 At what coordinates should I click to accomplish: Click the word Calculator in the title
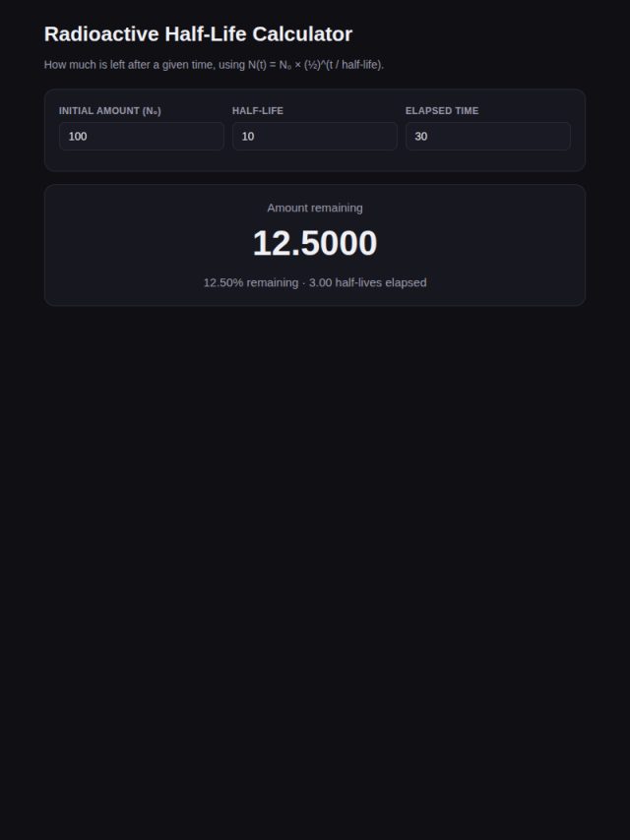(x=302, y=33)
